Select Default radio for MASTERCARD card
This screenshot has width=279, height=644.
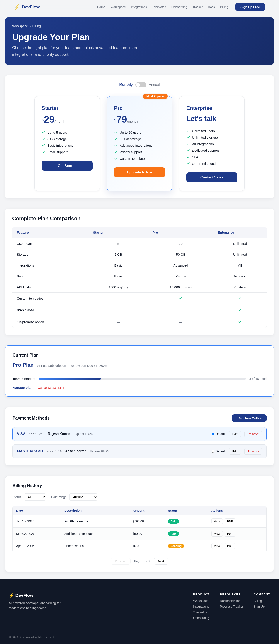pyautogui.click(x=213, y=451)
